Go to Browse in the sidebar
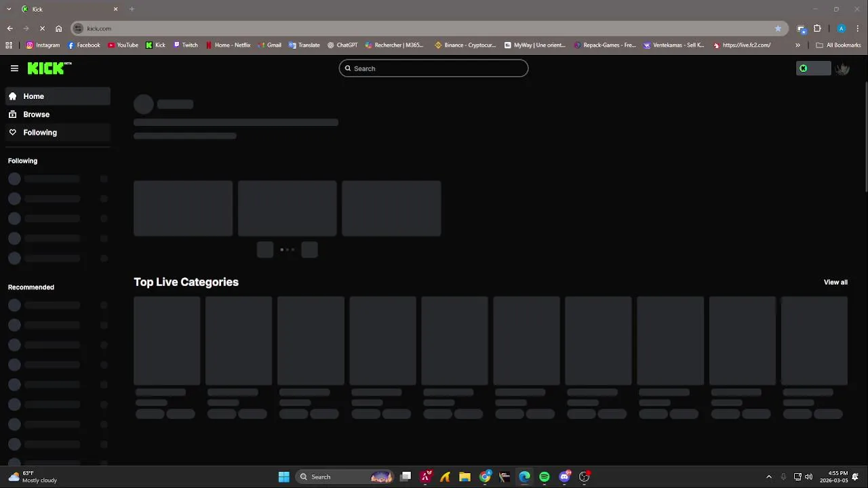This screenshot has width=868, height=488. pyautogui.click(x=58, y=115)
